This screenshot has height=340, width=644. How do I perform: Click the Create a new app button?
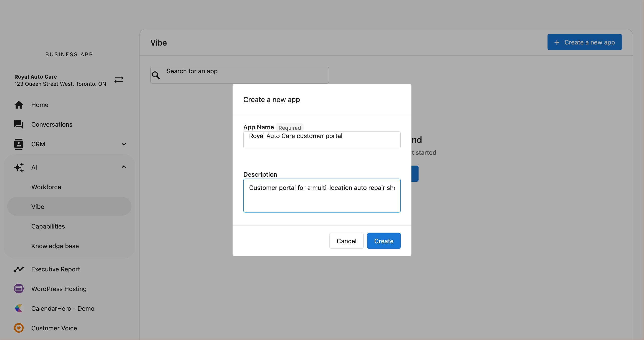click(x=585, y=42)
